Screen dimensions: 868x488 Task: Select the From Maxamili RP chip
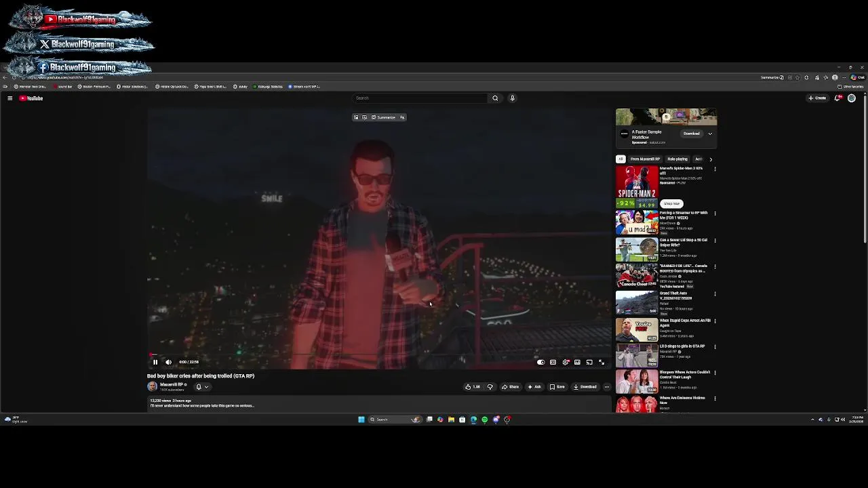[645, 159]
